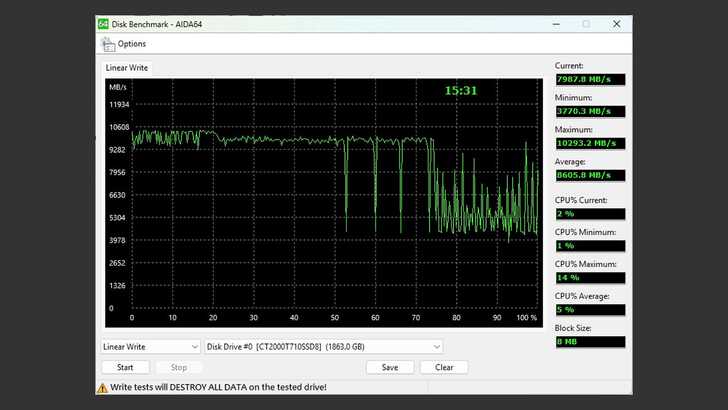This screenshot has height=410, width=728.
Task: Switch to the Linear Write tab
Action: coord(127,68)
